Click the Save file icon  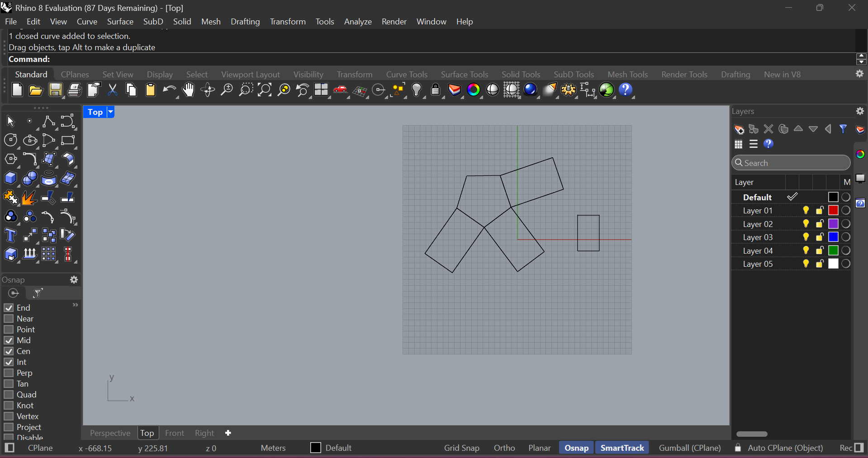pos(56,90)
